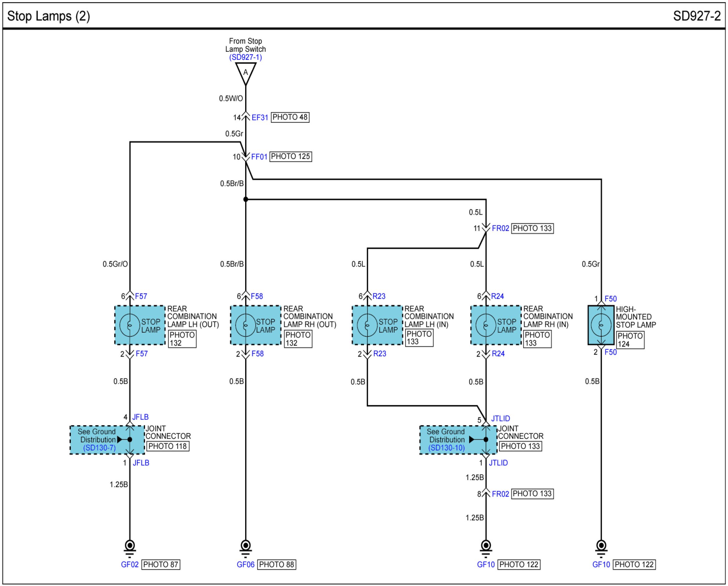Click the high-mounted stop lamp bulb symbol
Viewport: 728px width, 586px height.
tap(601, 325)
